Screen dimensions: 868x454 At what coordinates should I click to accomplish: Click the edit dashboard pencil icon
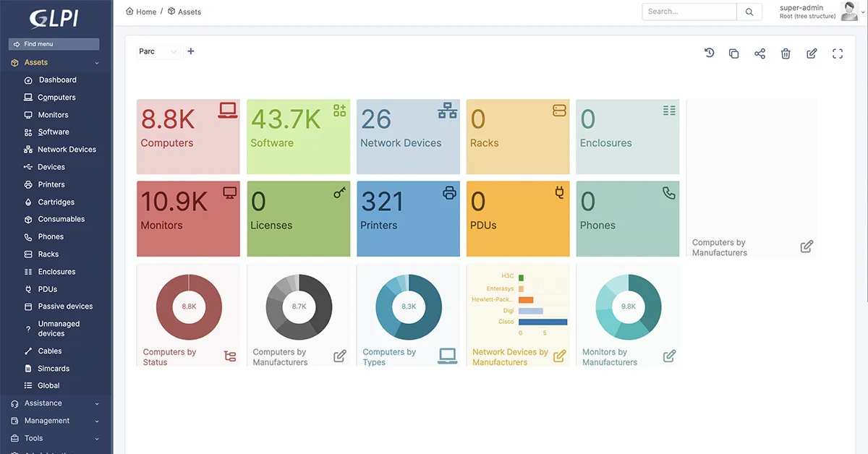(812, 53)
